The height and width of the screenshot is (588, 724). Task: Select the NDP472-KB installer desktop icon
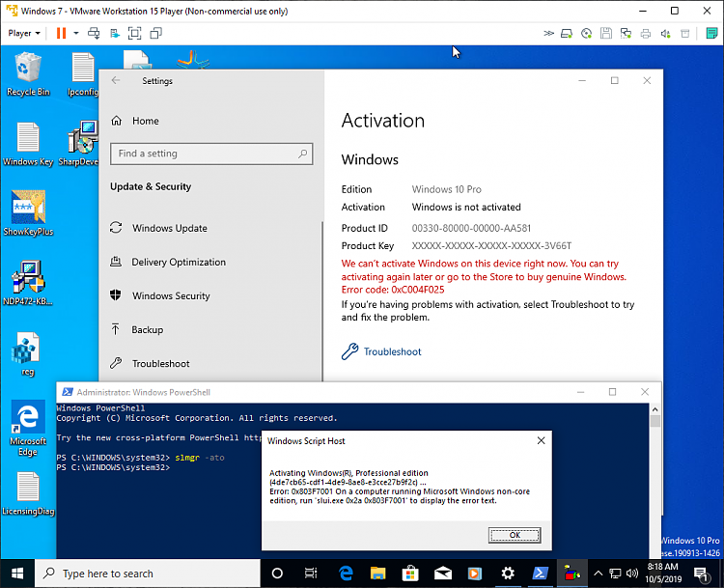pos(28,283)
